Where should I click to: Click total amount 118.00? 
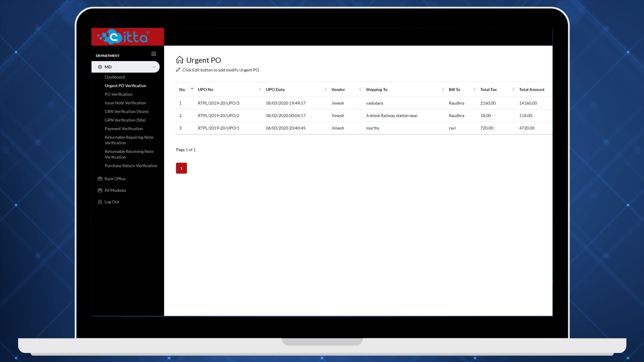click(x=526, y=116)
